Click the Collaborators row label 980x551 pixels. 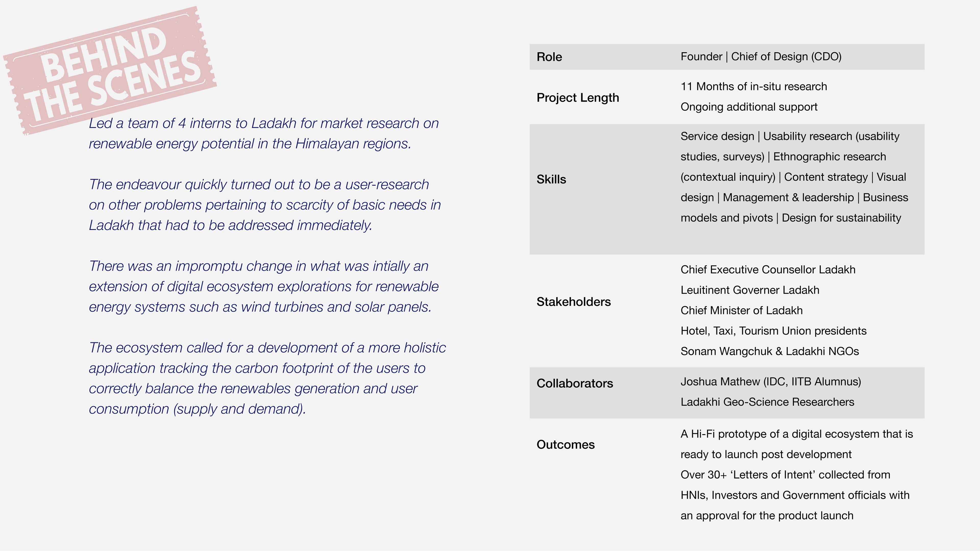pos(574,383)
